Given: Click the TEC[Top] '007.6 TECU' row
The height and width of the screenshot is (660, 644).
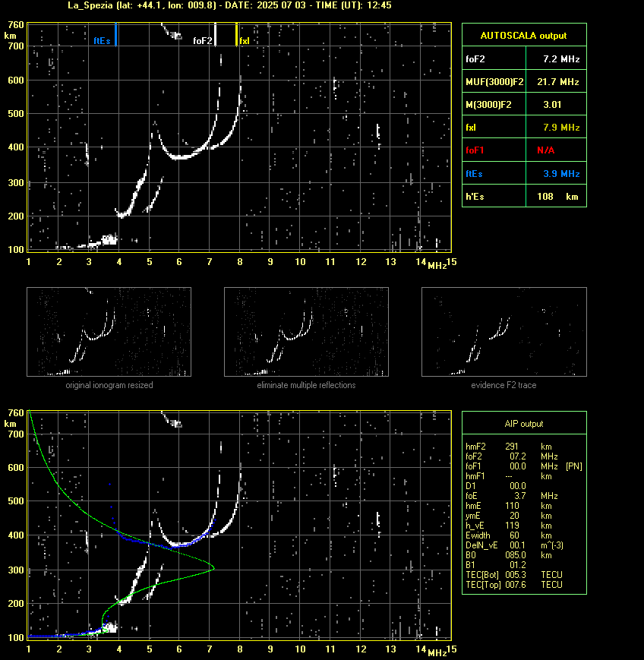Looking at the screenshot, I should point(514,585).
